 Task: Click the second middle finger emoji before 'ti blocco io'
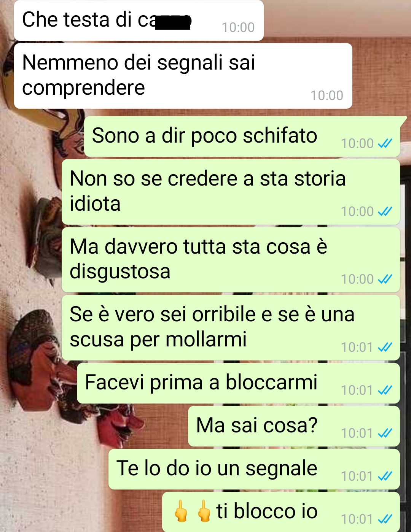tap(204, 511)
